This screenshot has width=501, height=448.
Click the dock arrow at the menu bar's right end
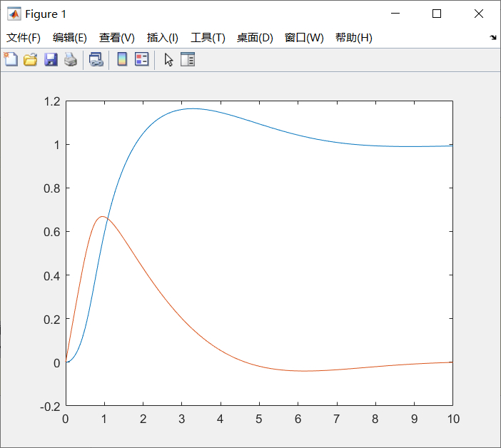493,37
